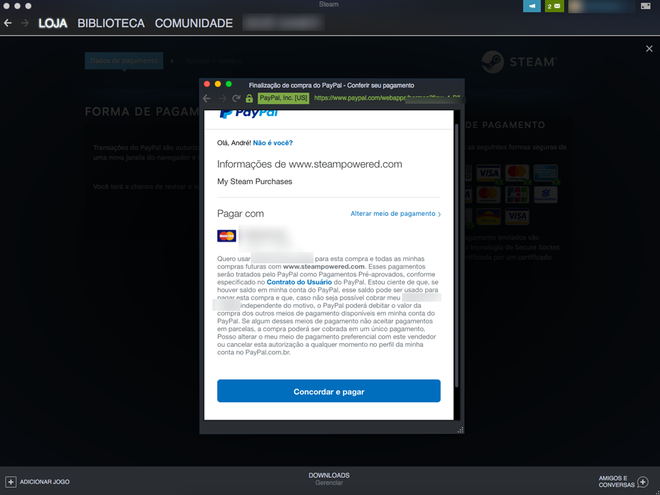Go forward in the PayPal popup browser

(x=222, y=98)
